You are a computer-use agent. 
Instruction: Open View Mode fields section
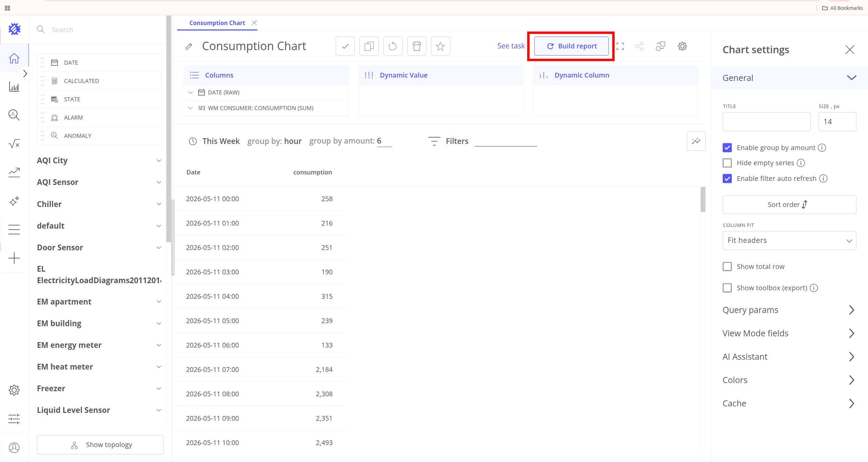coord(789,333)
